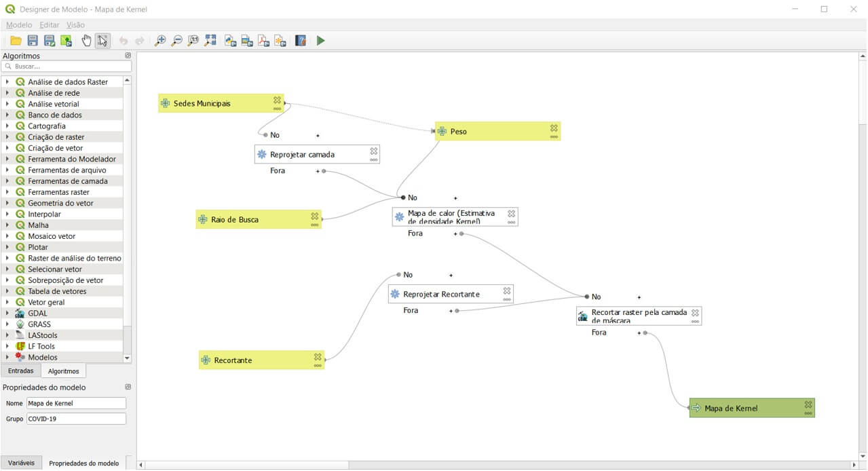Delete the Peso input with its X icon
868x471 pixels.
coord(554,128)
